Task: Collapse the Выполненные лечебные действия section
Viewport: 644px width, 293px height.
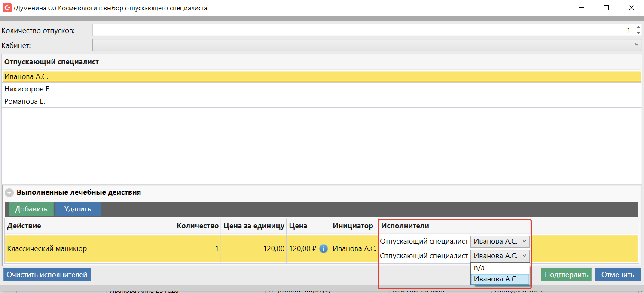Action: click(x=9, y=193)
